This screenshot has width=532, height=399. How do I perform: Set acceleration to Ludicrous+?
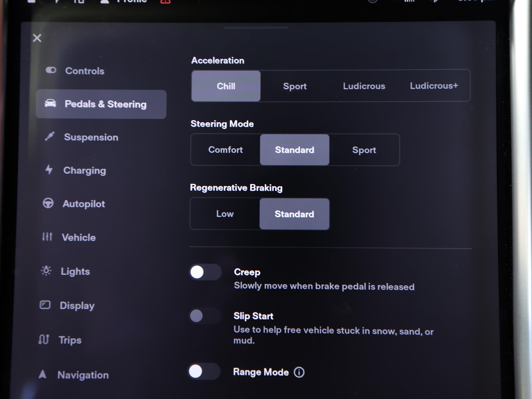pyautogui.click(x=434, y=86)
